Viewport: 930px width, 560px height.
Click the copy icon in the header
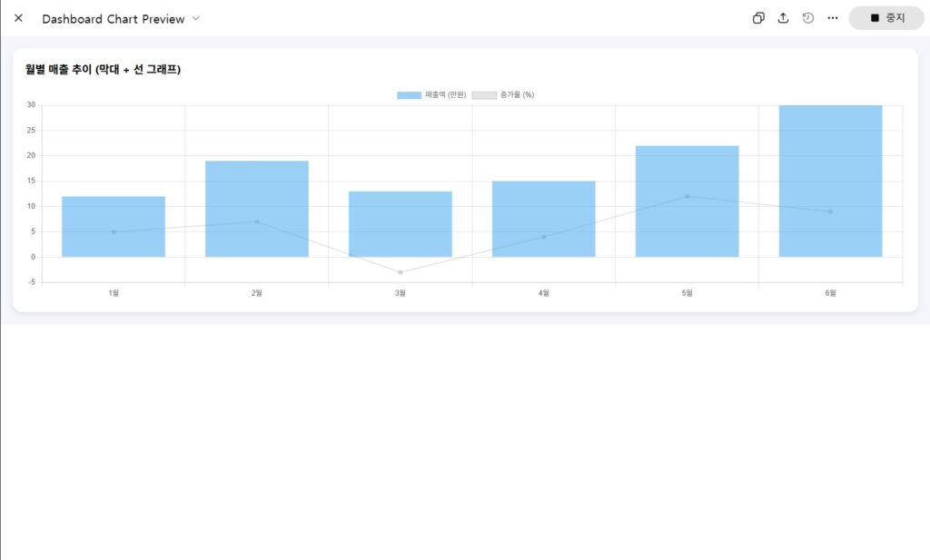pos(758,18)
